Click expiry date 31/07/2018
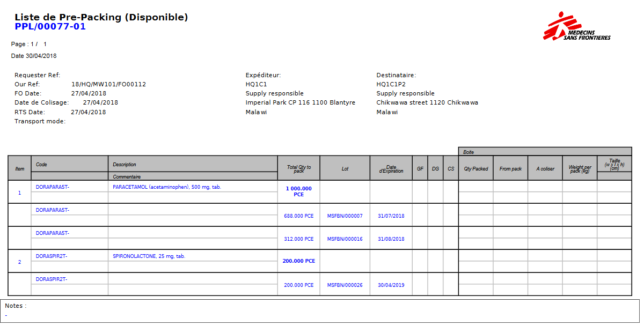Image resolution: width=644 pixels, height=333 pixels. tap(391, 216)
